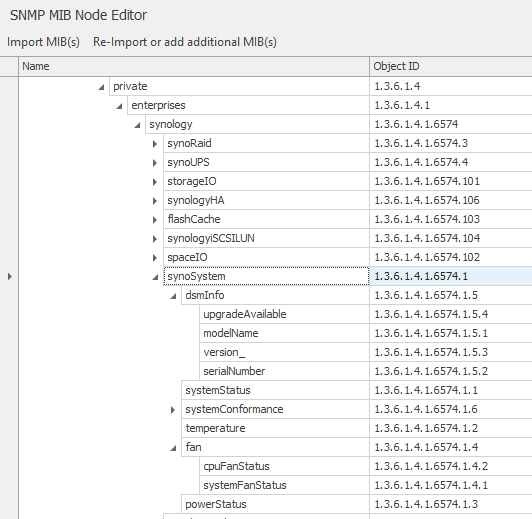532x519 pixels.
Task: Collapse the fan node
Action: pos(173,448)
